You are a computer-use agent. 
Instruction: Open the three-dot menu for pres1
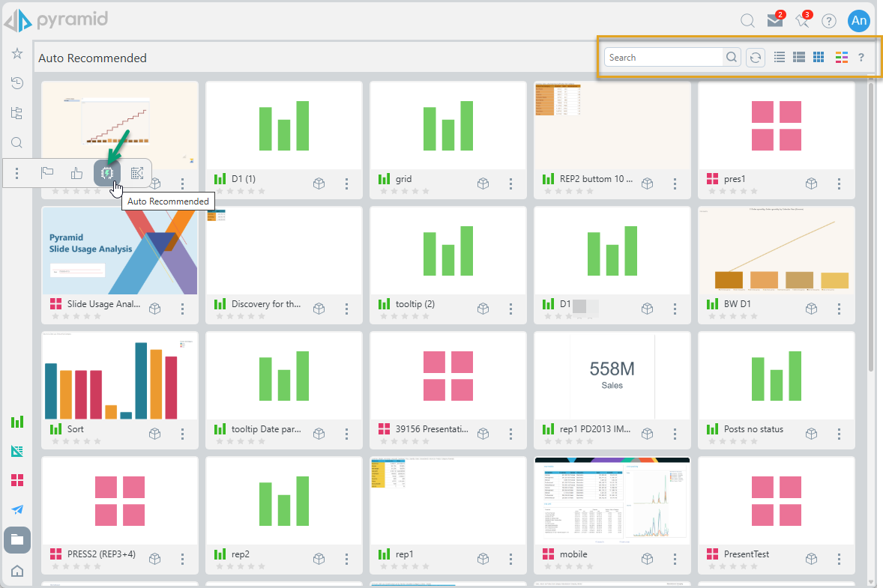pos(839,184)
